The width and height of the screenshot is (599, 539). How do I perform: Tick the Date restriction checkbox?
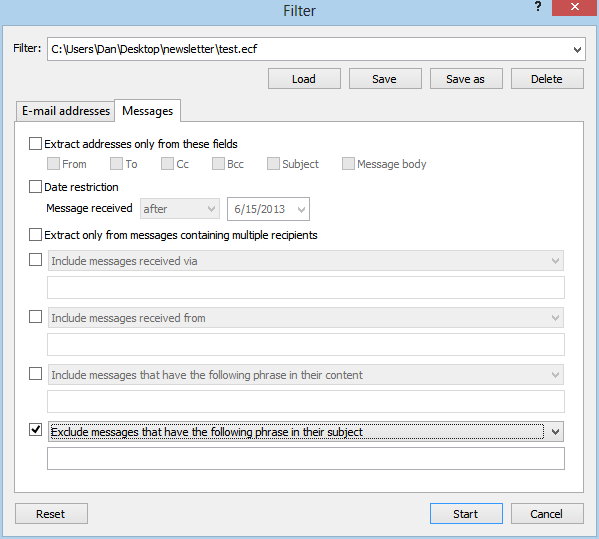tap(36, 187)
